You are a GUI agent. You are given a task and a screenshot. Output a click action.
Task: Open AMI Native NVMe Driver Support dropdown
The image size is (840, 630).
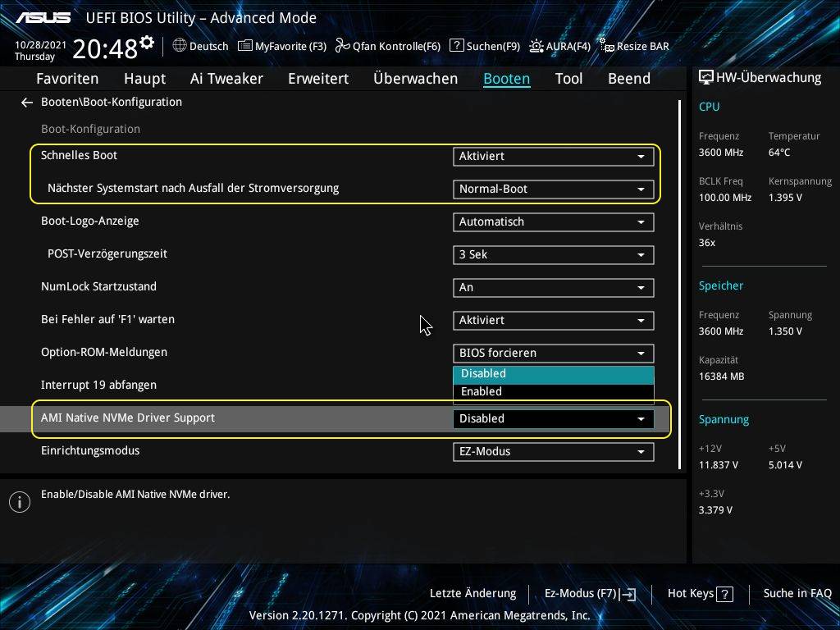click(554, 419)
